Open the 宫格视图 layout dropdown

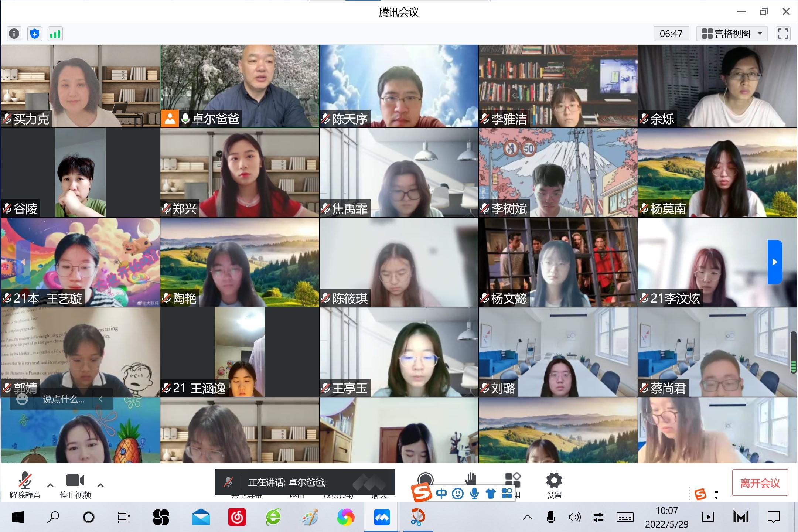coord(732,34)
